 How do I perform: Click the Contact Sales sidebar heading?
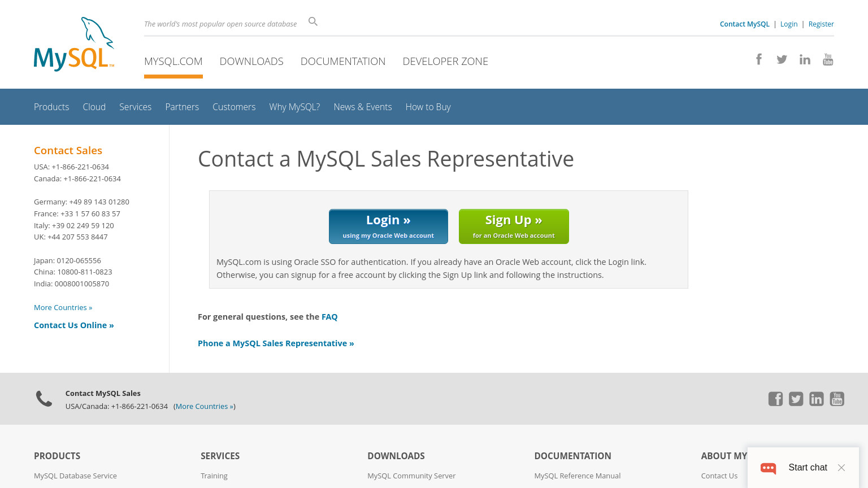pyautogui.click(x=68, y=150)
